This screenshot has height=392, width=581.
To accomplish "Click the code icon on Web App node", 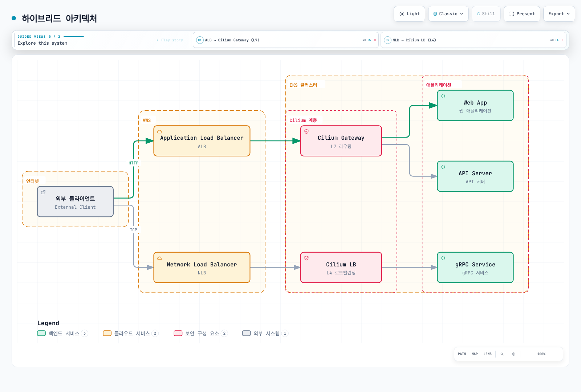I will 443,96.
